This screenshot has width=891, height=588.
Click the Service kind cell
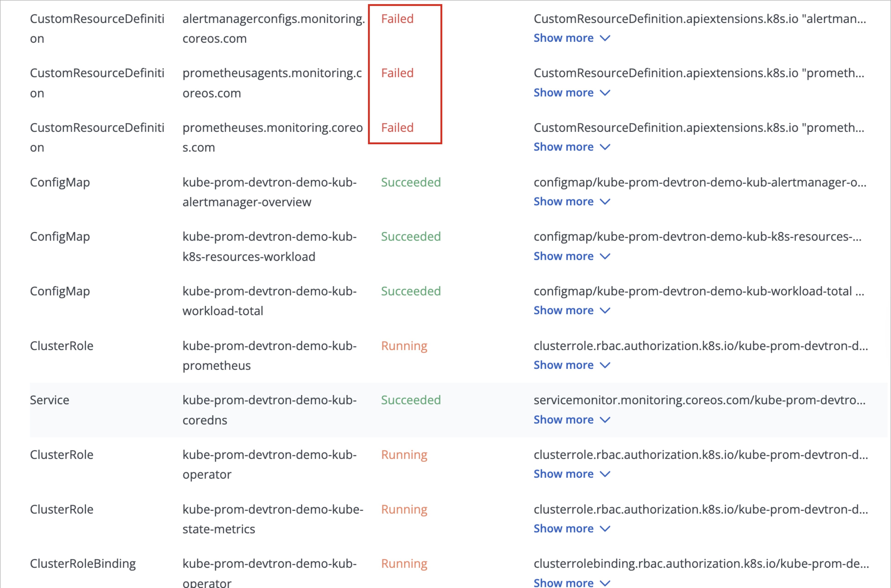[x=50, y=400]
